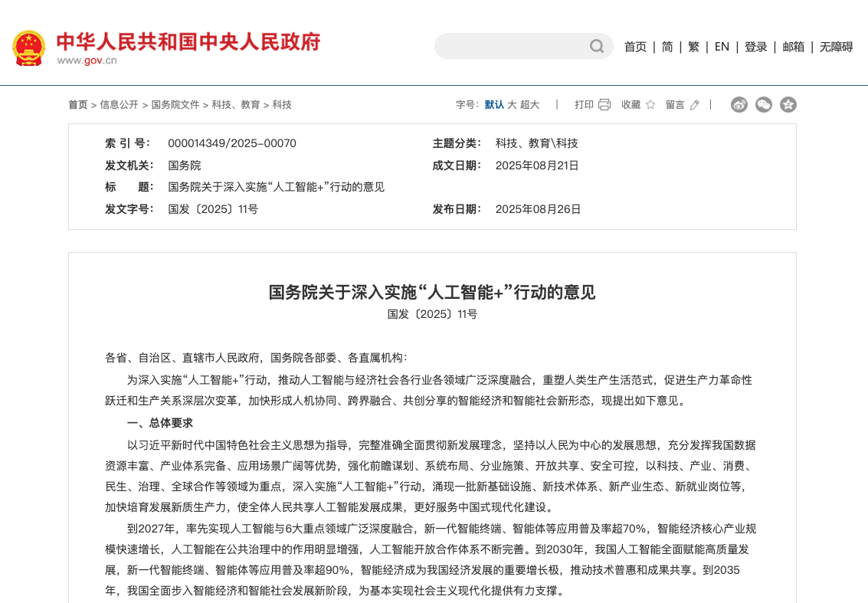
Task: Toggle the 收藏 favorite star
Action: click(x=649, y=104)
